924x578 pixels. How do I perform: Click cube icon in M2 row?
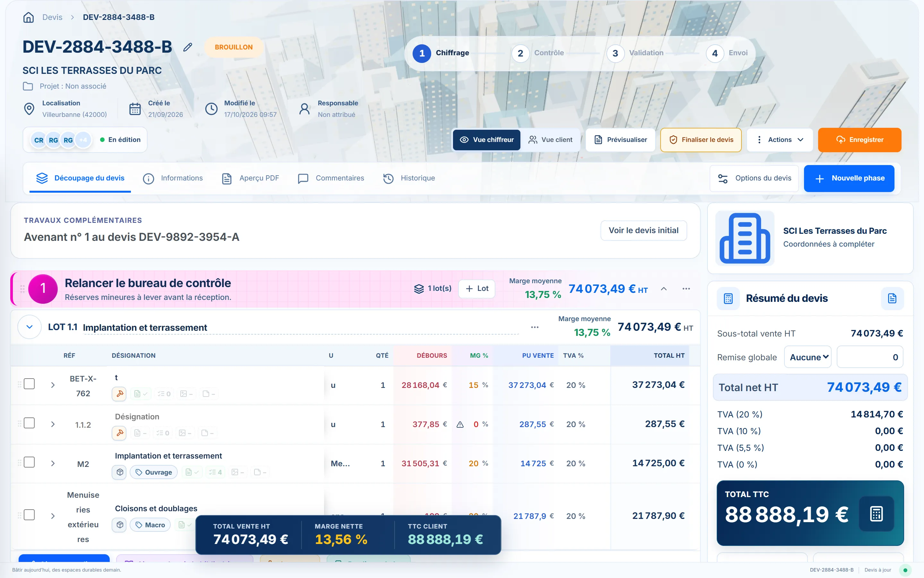119,472
